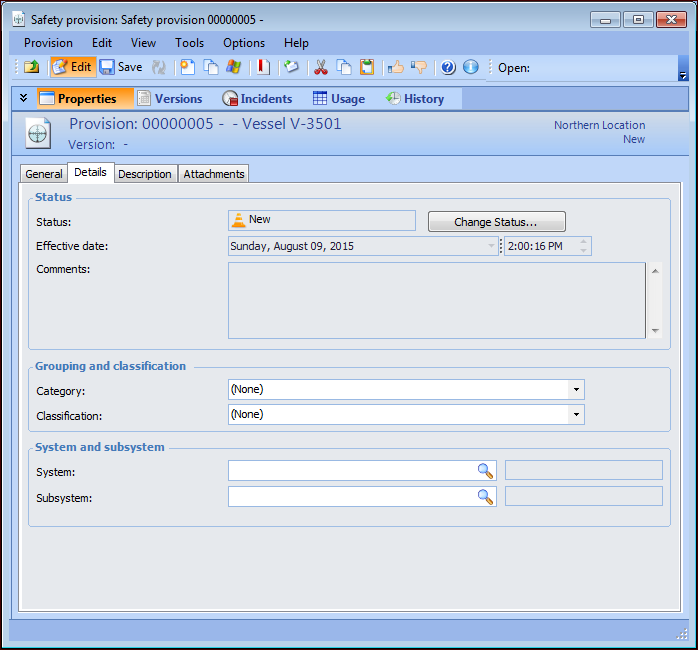The width and height of the screenshot is (698, 650).
Task: Click the Comments scrollbar down arrow
Action: tap(655, 331)
